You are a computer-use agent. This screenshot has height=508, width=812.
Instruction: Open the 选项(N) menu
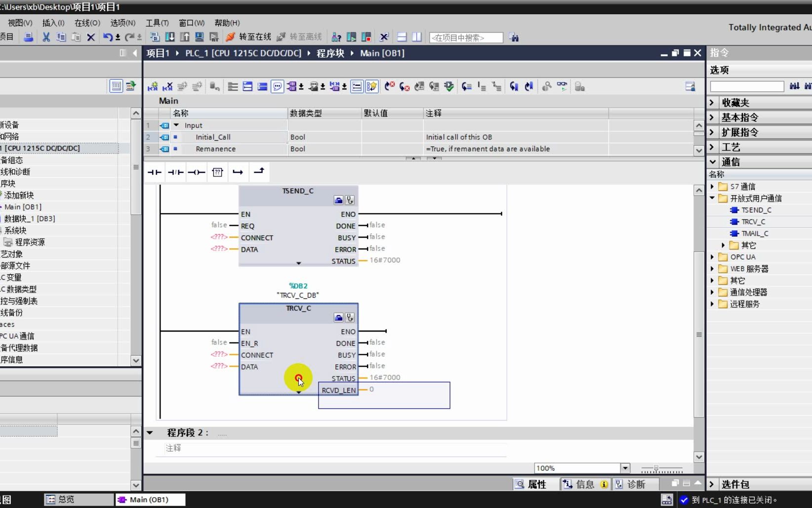(x=122, y=23)
